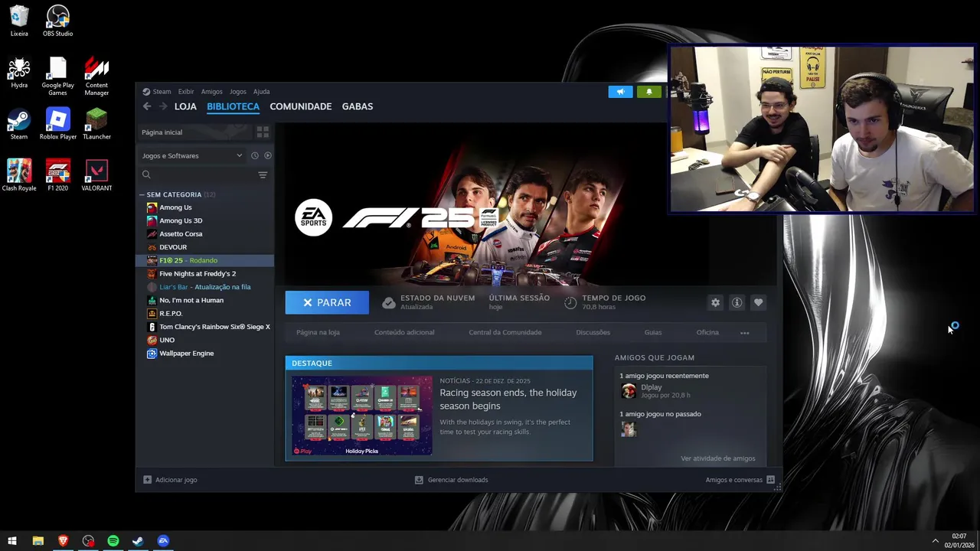
Task: Open the Exibir menu
Action: tap(186, 91)
